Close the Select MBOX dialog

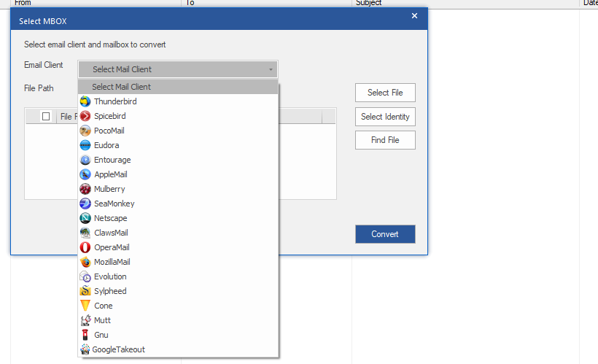[414, 15]
